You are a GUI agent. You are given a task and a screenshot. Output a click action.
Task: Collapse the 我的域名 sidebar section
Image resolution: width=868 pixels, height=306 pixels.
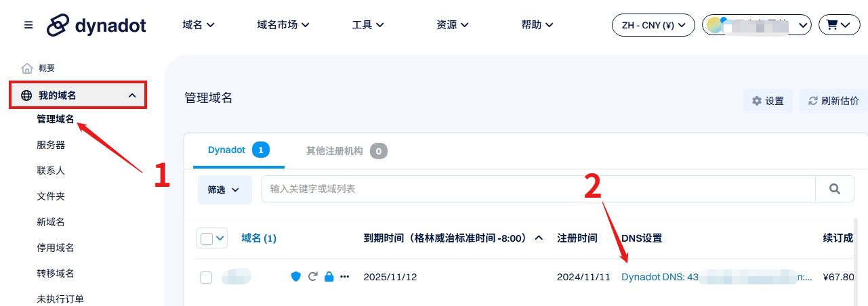coord(131,95)
